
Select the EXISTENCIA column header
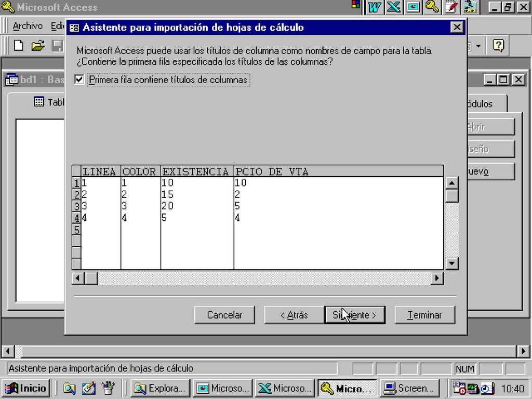coord(197,171)
